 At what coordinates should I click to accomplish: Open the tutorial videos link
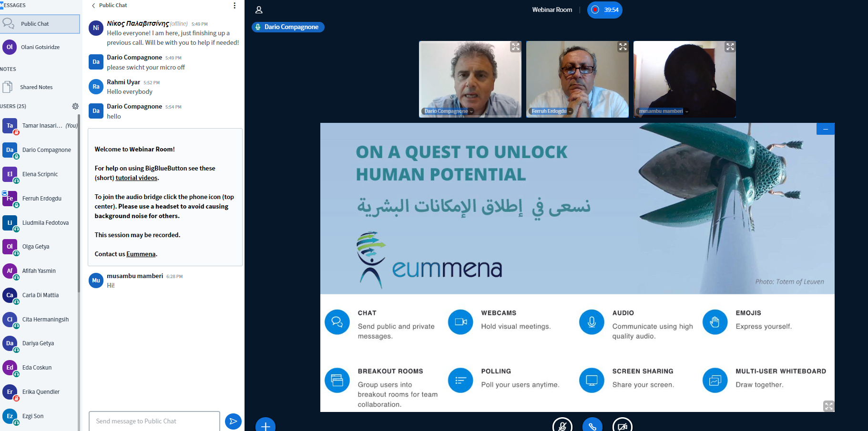click(x=136, y=178)
